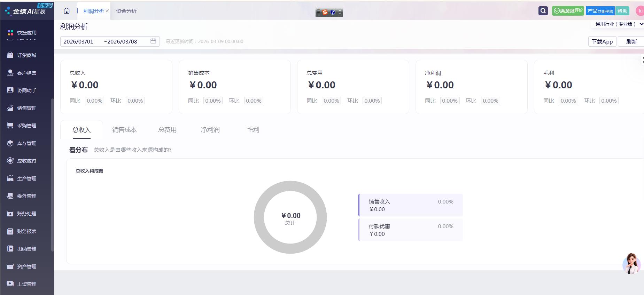
Task: Click the 满意度评价 button
Action: (x=568, y=11)
